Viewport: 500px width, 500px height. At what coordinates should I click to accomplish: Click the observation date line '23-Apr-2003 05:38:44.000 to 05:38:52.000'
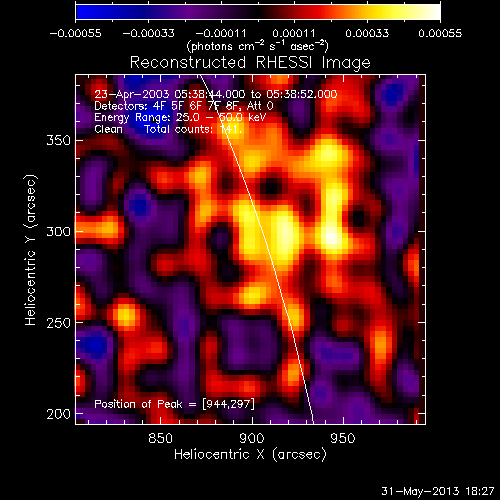216,94
